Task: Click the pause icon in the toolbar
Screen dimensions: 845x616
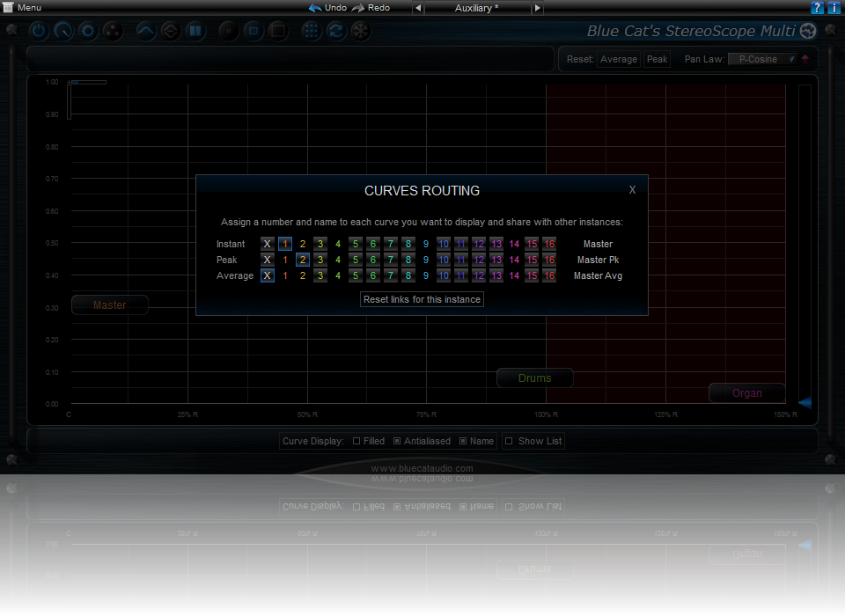Action: 195,31
